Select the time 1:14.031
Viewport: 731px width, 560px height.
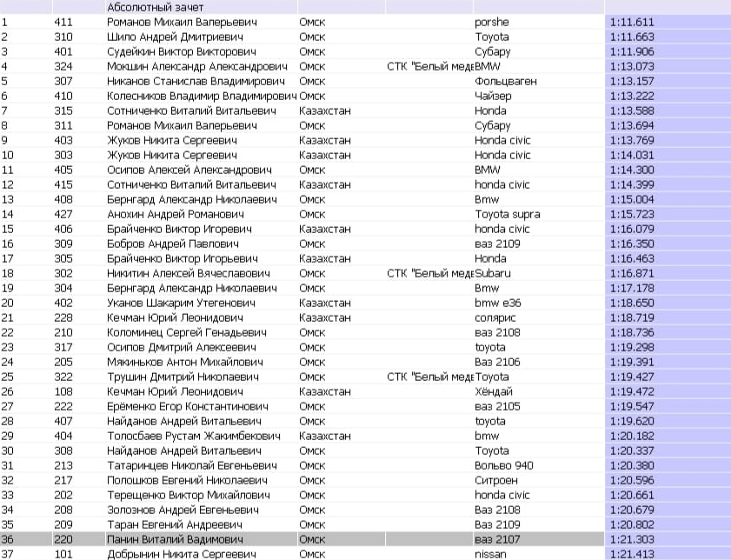click(632, 156)
